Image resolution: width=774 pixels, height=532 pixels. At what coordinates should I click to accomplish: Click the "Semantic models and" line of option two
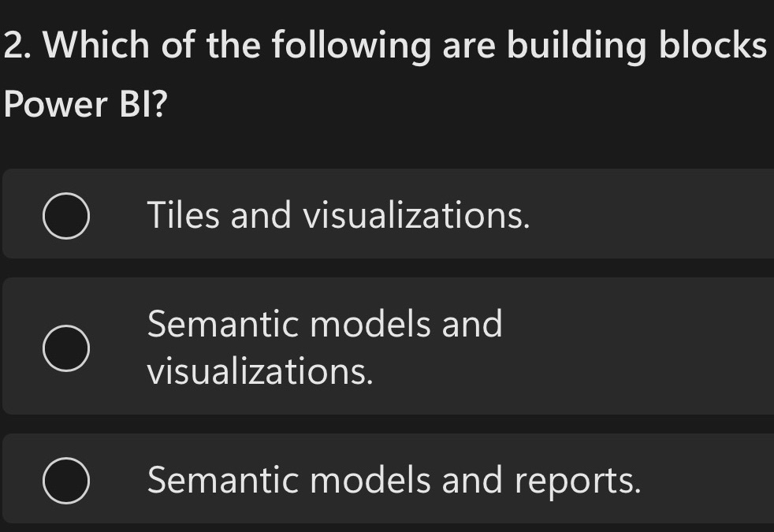point(325,324)
